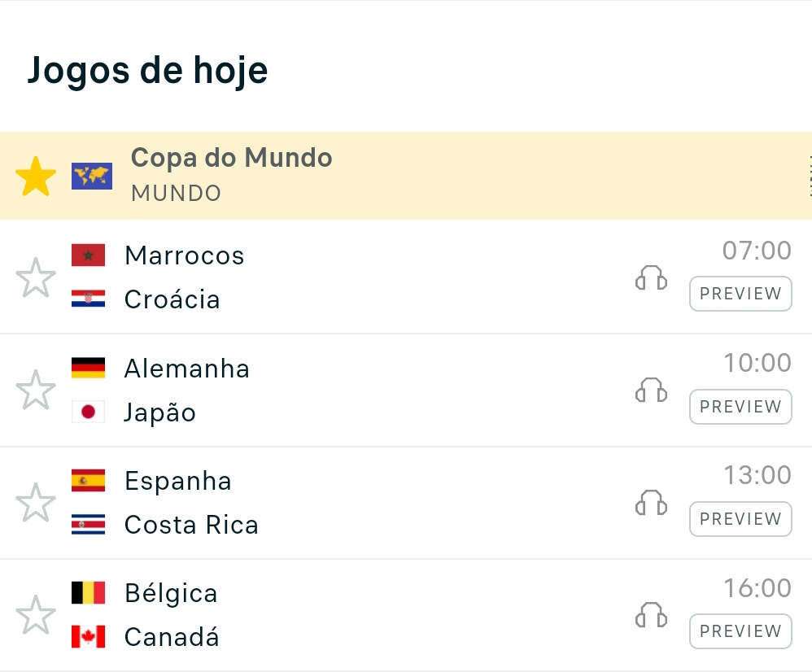The height and width of the screenshot is (672, 812).
Task: Click headphones icon for Alemanha vs Japão
Action: (651, 391)
